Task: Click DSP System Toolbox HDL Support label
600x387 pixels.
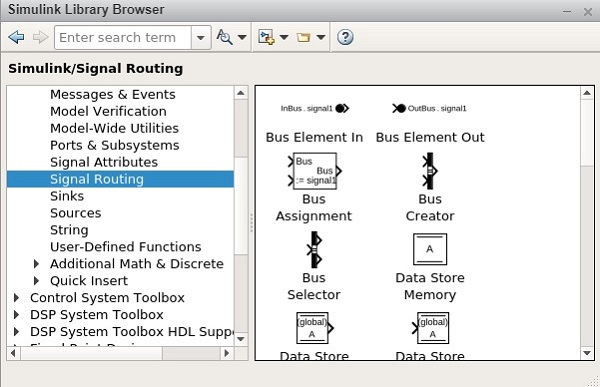Action: click(132, 331)
